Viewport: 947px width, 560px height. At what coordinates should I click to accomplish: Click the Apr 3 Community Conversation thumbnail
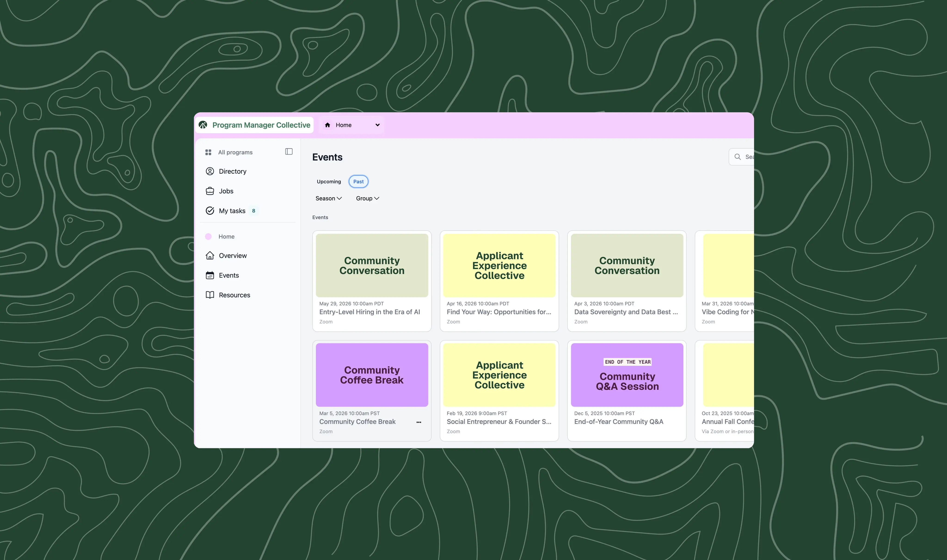[x=627, y=265]
